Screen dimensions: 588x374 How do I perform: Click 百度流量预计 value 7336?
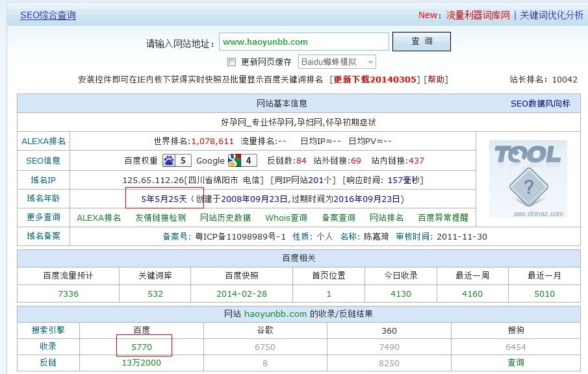click(68, 293)
